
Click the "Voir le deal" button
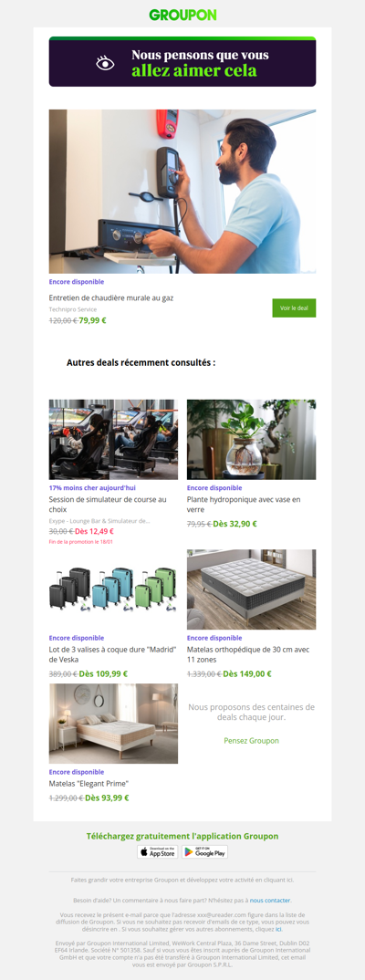pos(294,308)
